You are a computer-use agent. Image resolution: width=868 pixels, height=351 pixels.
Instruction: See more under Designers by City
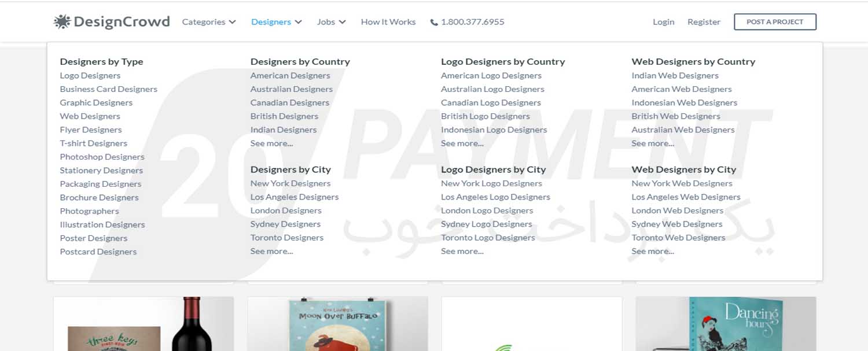(x=272, y=252)
